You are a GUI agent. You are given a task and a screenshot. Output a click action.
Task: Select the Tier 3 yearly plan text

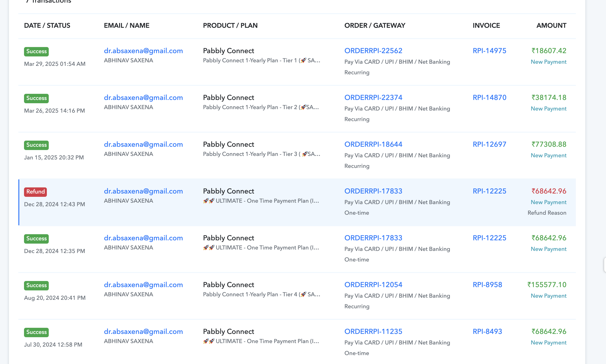[x=262, y=154]
